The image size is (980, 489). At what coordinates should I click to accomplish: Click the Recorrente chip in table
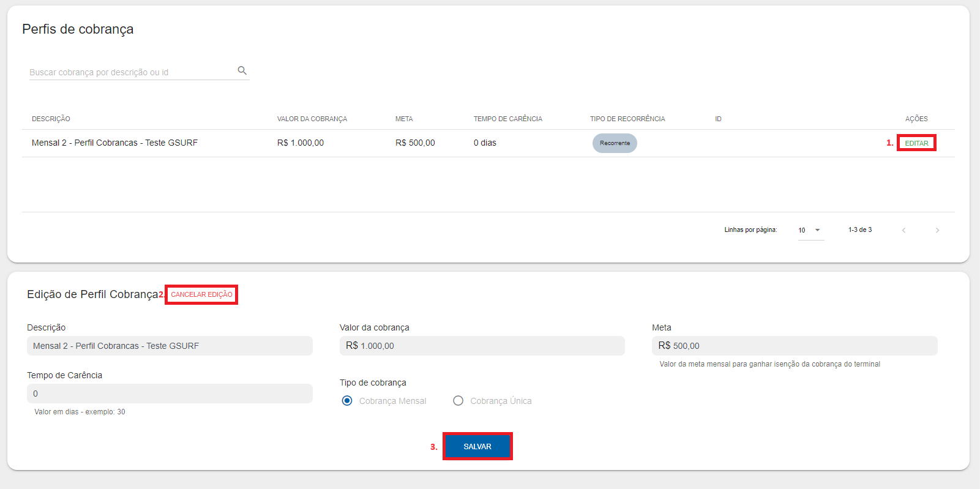pos(615,143)
